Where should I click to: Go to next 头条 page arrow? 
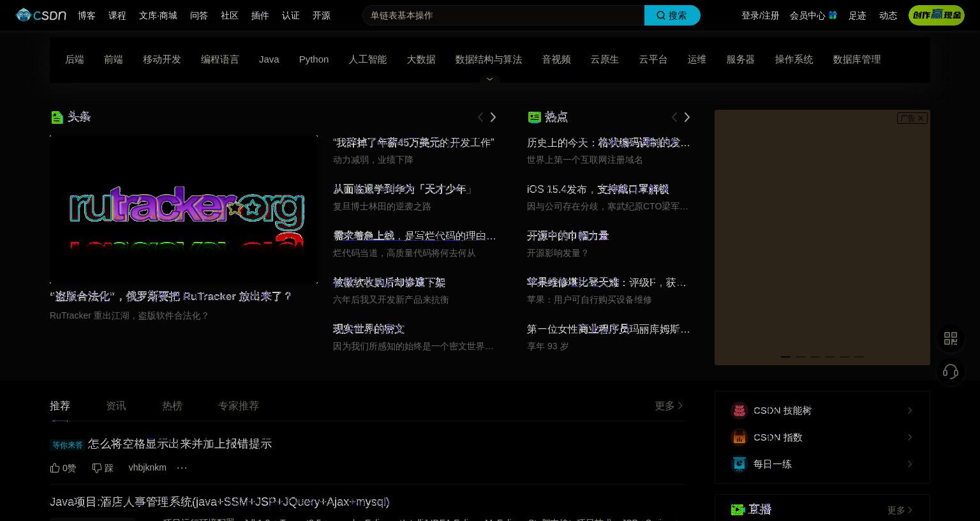[493, 117]
